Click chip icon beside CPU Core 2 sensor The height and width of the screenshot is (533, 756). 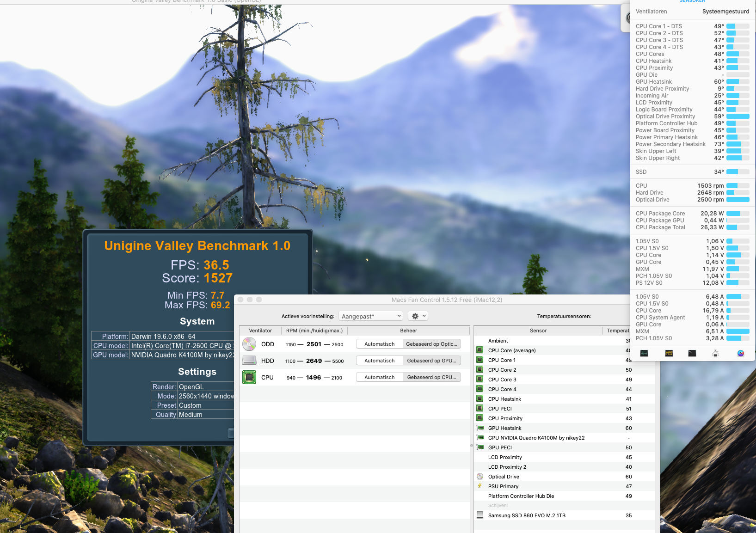coord(480,370)
